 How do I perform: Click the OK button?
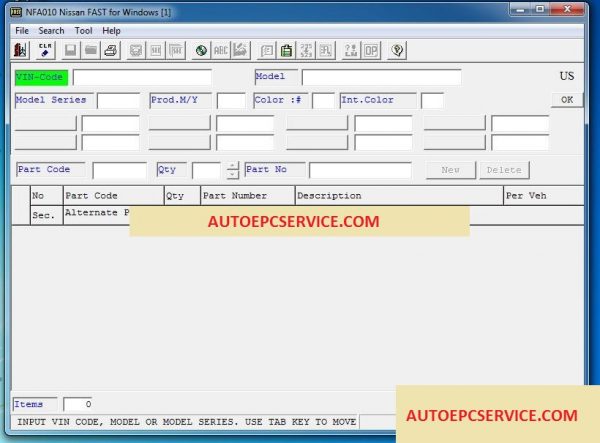pos(567,100)
